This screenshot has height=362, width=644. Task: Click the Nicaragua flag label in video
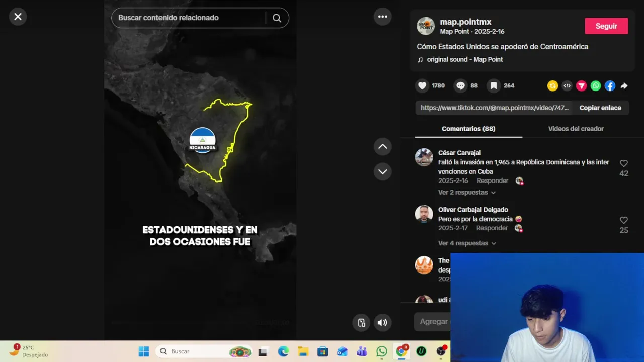pos(202,140)
